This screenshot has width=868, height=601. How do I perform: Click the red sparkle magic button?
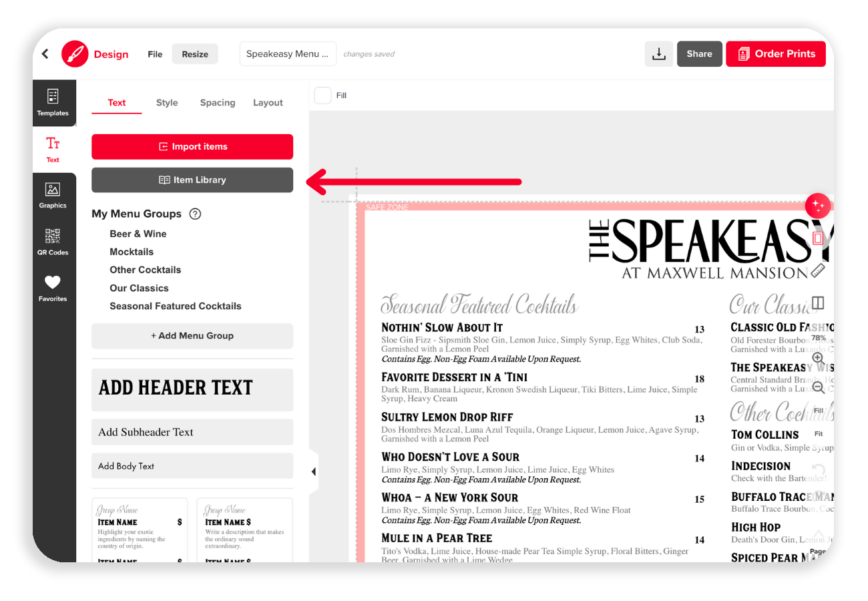pos(818,206)
